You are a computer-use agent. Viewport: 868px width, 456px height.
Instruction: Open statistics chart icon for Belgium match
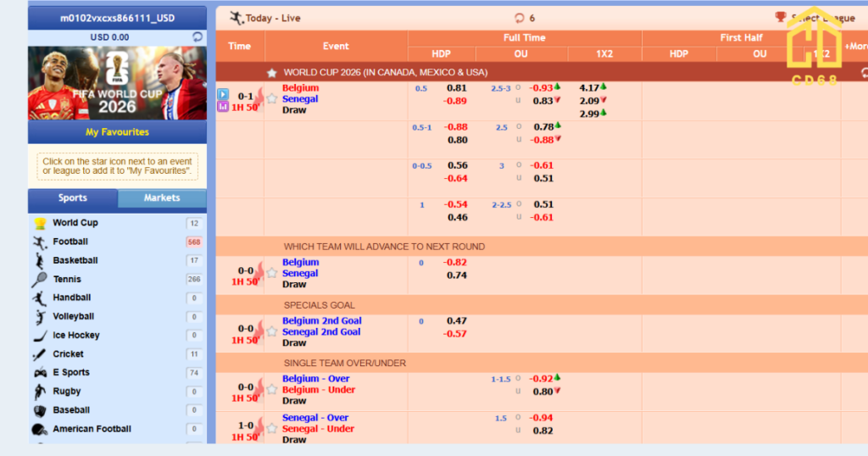pos(223,106)
